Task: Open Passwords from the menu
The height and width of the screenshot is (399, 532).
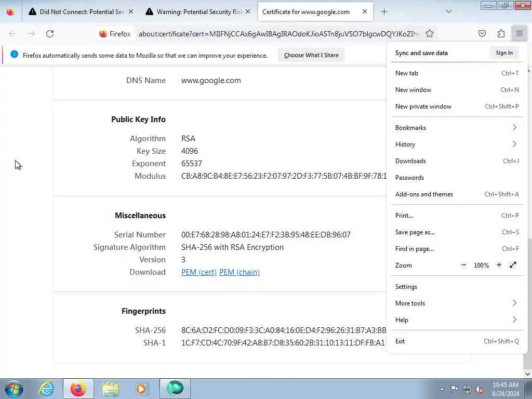Action: [x=457, y=178]
